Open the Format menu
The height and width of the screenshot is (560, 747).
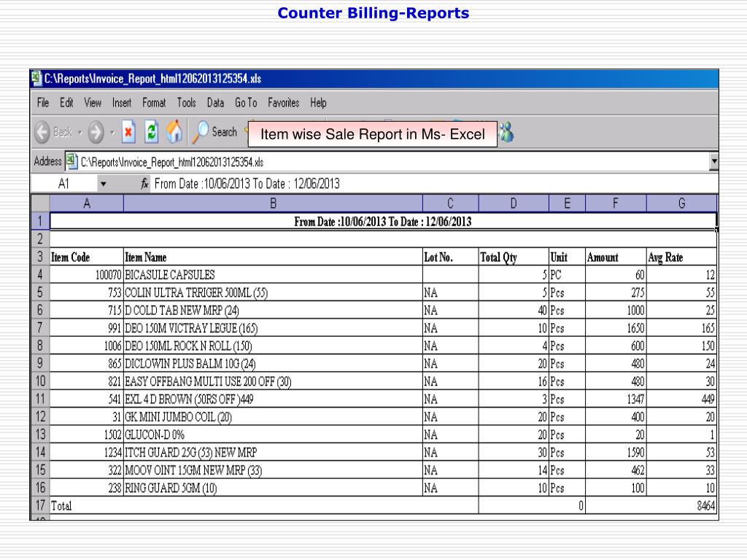(154, 102)
